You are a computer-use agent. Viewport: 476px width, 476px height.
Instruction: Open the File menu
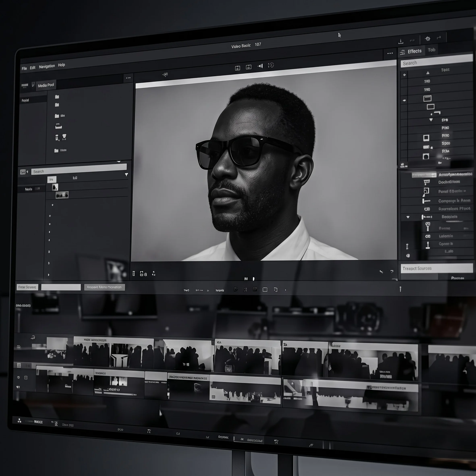(24, 68)
